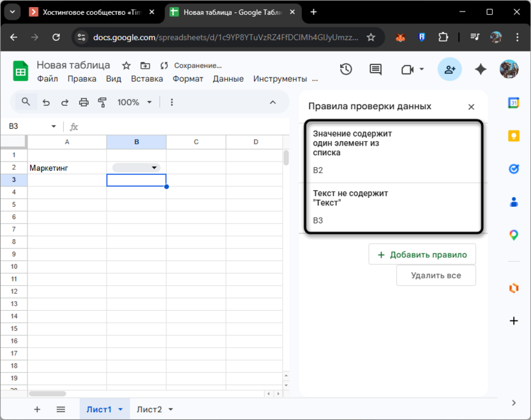531x420 pixels.
Task: Open Google Maps side panel
Action: point(514,235)
